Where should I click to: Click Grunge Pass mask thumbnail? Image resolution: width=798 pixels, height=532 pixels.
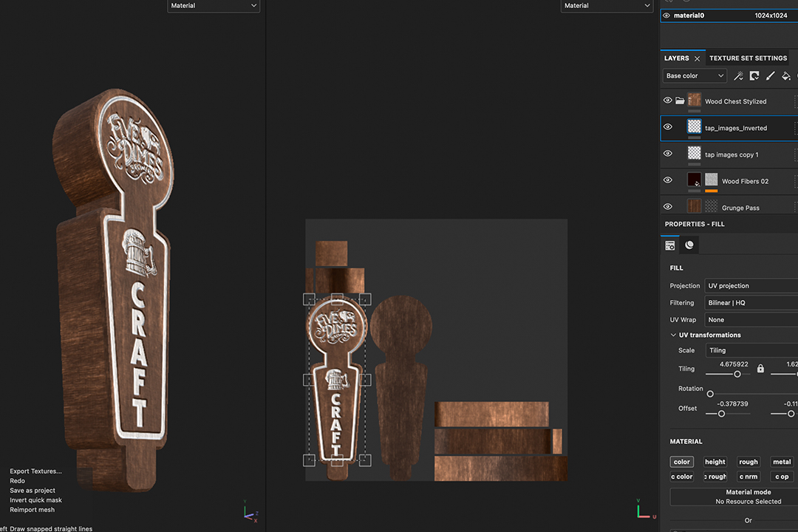(712, 205)
